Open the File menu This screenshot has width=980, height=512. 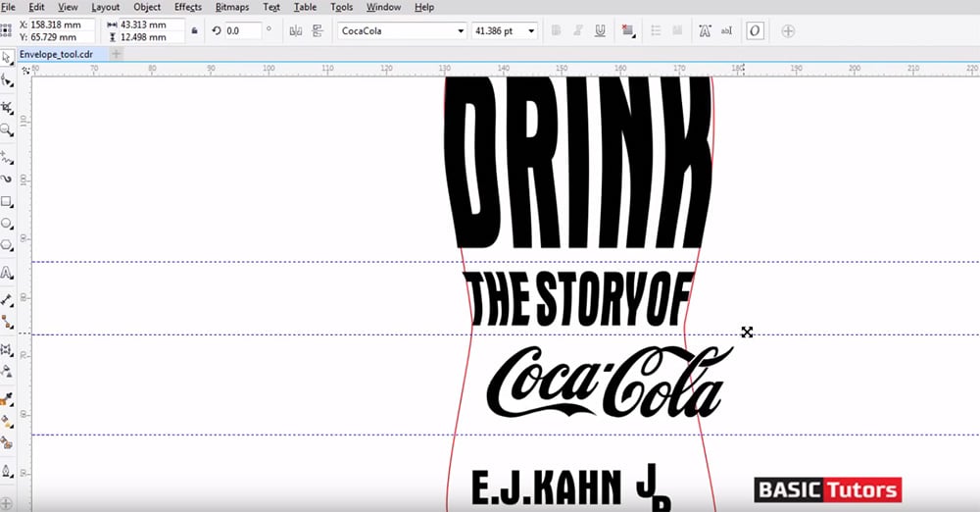coord(8,7)
